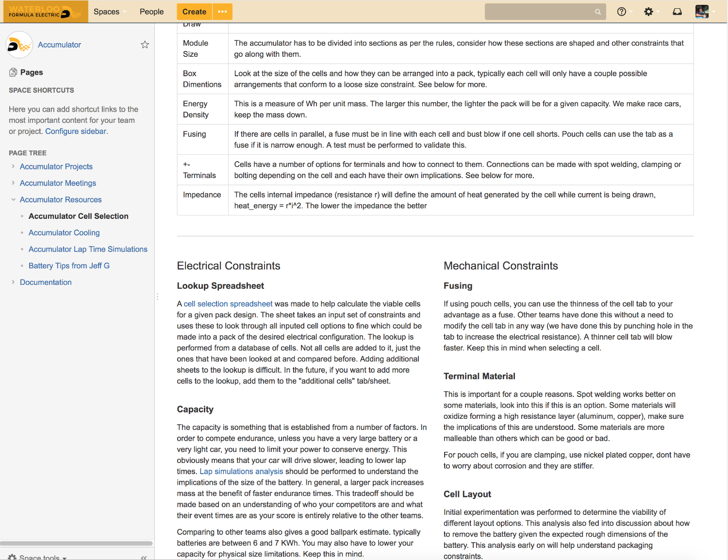Screen dimensions: 728x560
Task: Click the 'Impedance' table cell
Action: (202, 200)
